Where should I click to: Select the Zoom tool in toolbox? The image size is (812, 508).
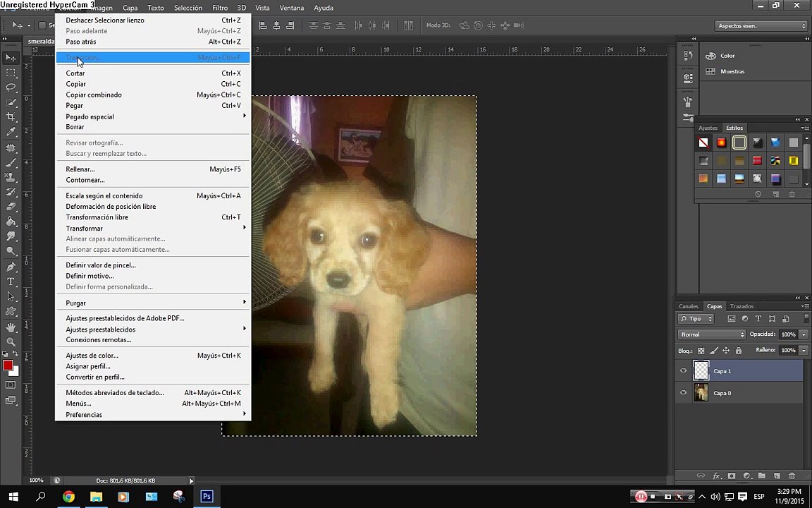(11, 341)
